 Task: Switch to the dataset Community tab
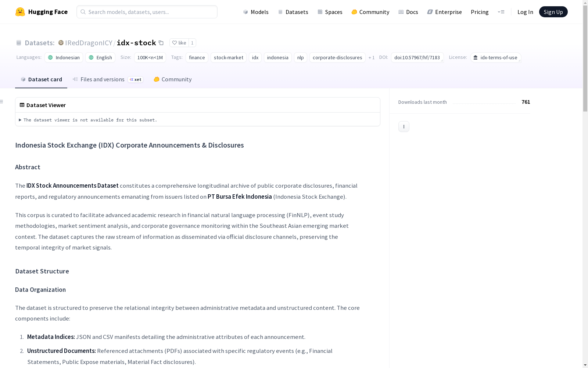point(172,79)
